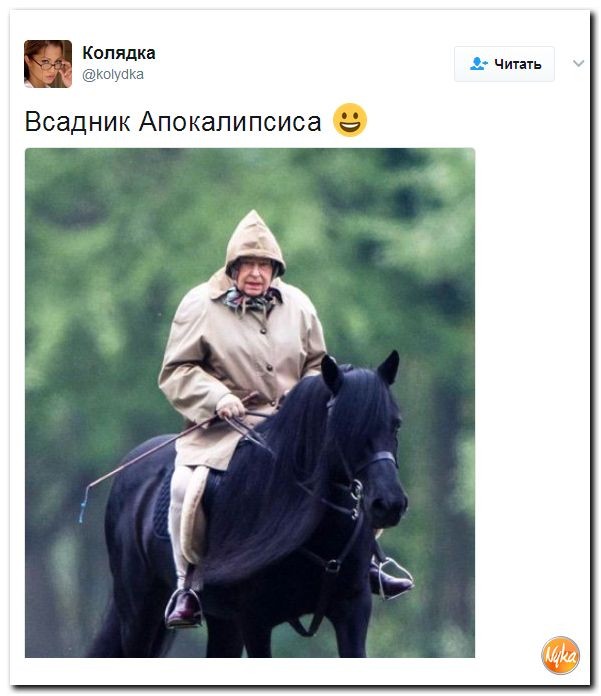Viewport: 601px width, 696px height.
Task: Open the orange Nyka logo badge
Action: point(561,656)
